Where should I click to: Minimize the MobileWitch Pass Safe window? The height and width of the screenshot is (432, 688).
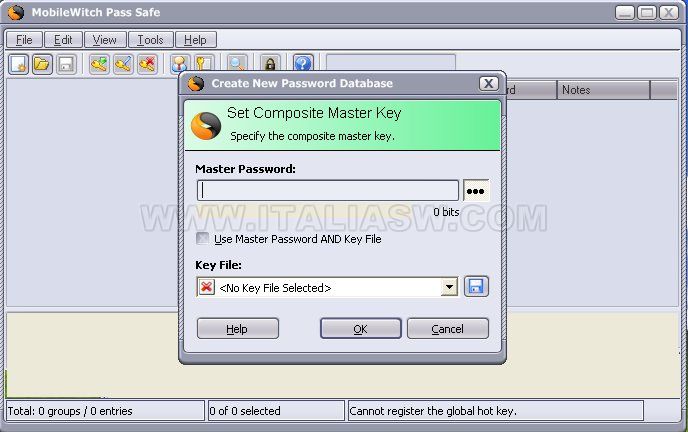(x=624, y=12)
